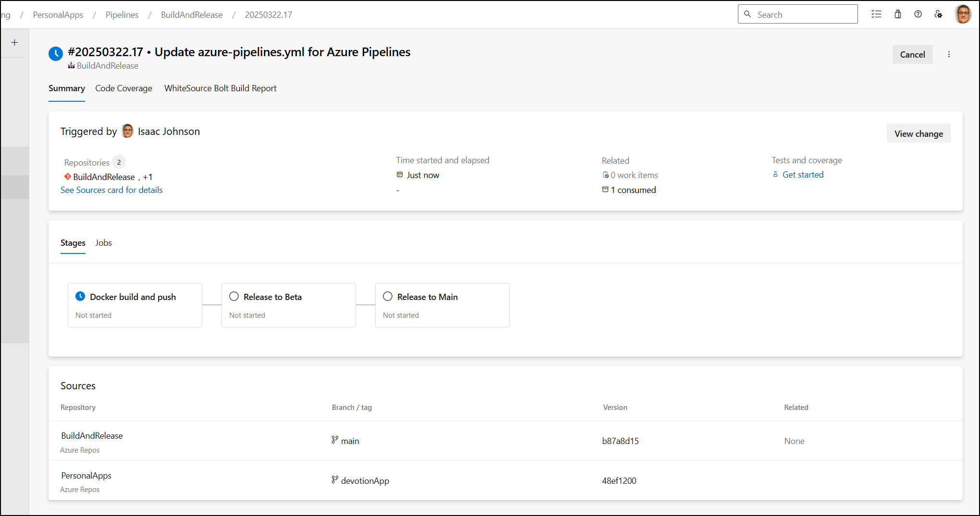Open the Release to Main stage card
This screenshot has width=980, height=516.
coord(442,305)
